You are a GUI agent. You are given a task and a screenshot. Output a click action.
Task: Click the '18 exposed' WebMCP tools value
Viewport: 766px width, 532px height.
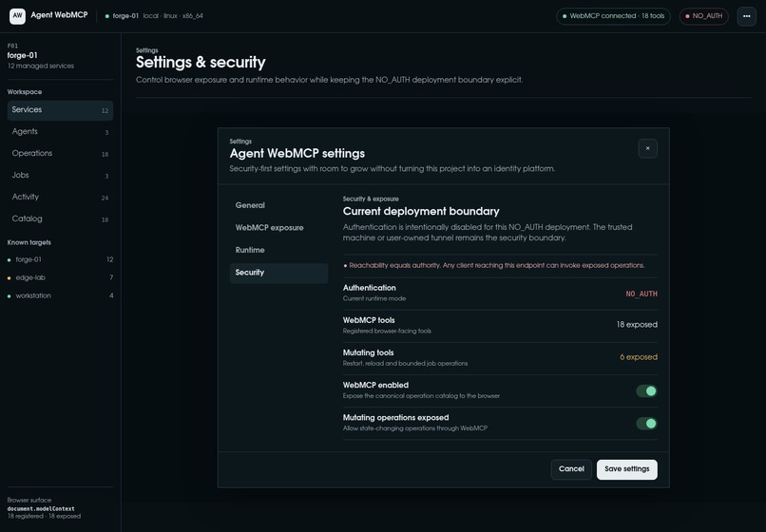tap(637, 325)
